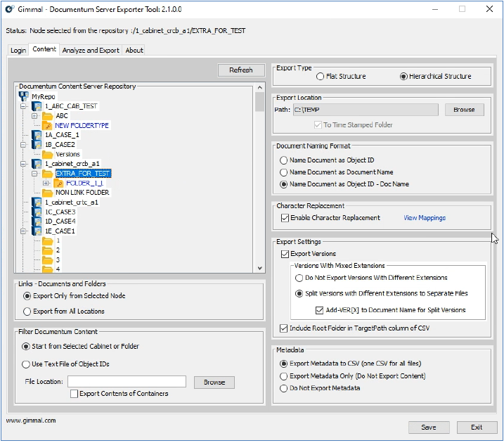Click the File Location text field
504x443 pixels.
click(x=127, y=382)
